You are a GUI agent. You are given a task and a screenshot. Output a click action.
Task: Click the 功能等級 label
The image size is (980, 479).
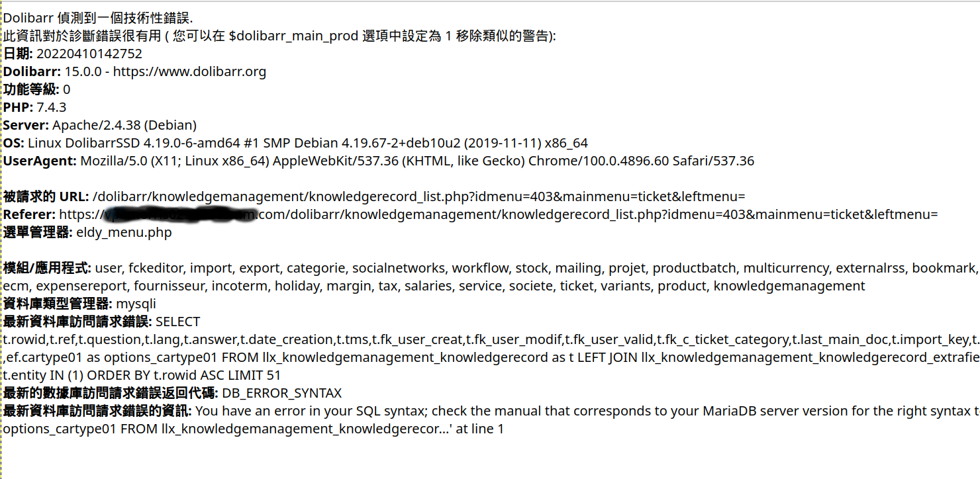click(x=31, y=89)
